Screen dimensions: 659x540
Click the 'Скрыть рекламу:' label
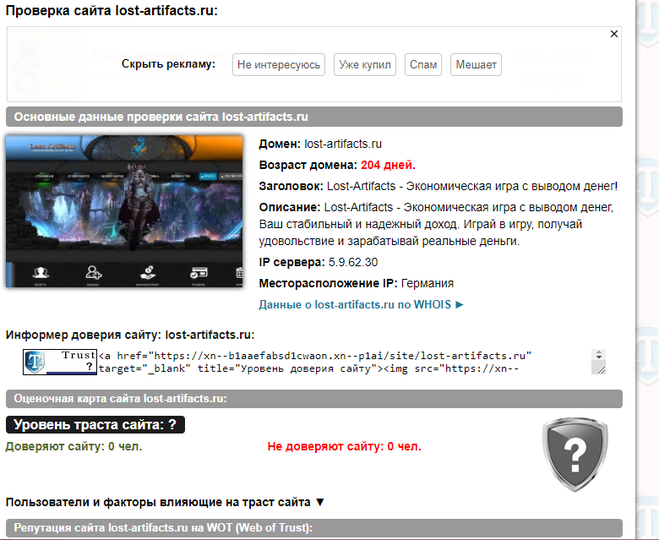click(x=168, y=64)
